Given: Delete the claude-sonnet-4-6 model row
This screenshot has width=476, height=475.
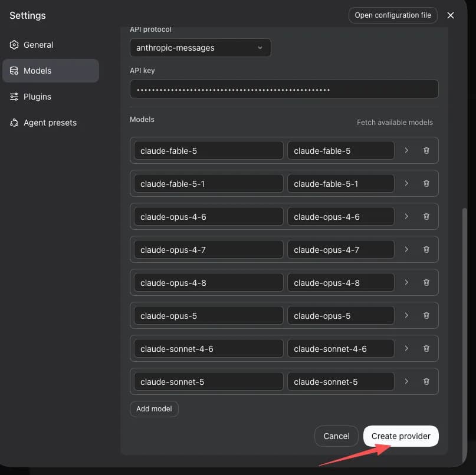Looking at the screenshot, I should pos(426,348).
